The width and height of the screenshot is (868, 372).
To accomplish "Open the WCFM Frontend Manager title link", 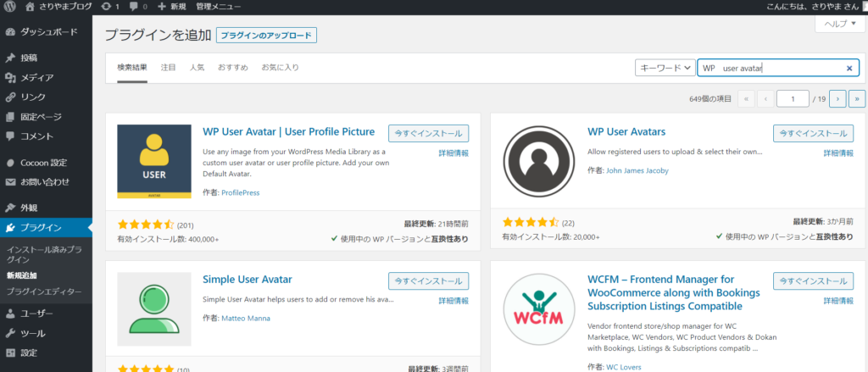I will [674, 293].
